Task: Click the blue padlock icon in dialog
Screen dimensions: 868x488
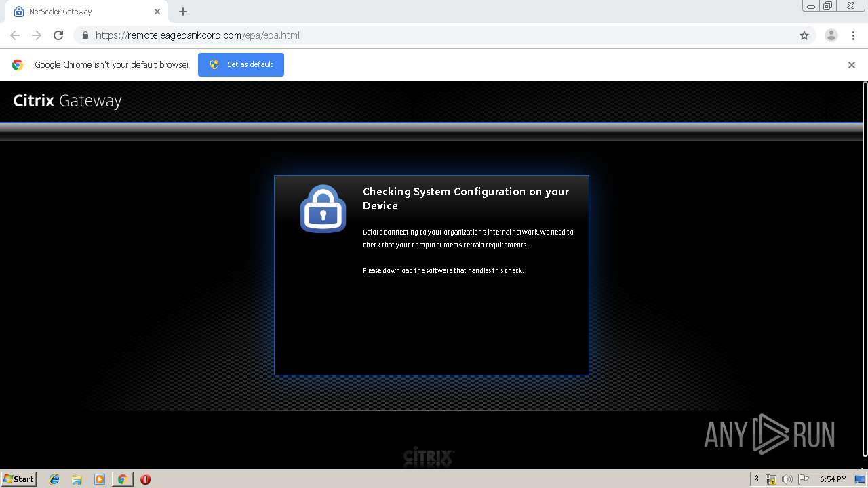Action: click(x=323, y=209)
